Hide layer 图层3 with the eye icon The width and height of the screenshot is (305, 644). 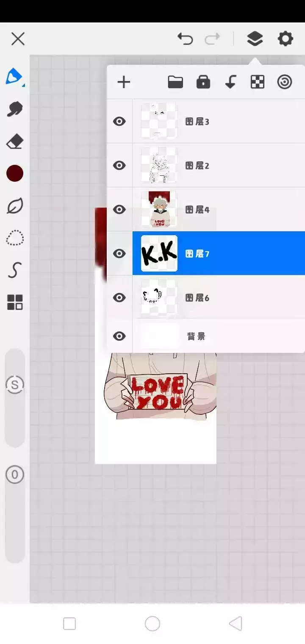click(119, 122)
